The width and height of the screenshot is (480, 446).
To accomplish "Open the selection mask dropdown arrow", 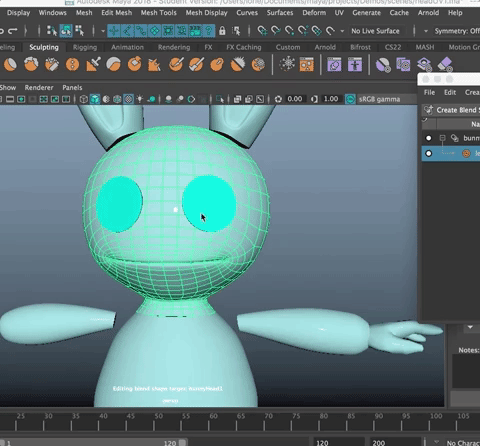I will pos(103,31).
